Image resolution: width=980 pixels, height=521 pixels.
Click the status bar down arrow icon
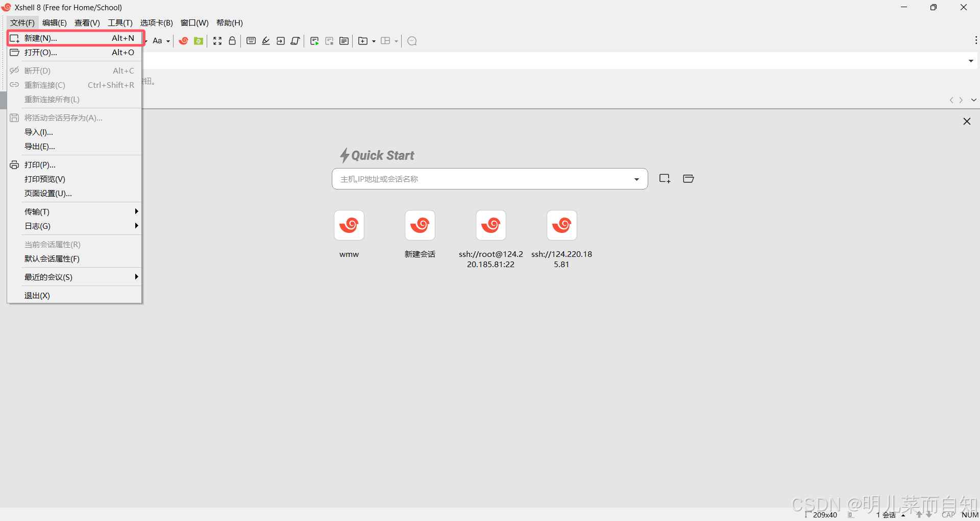pyautogui.click(x=929, y=515)
